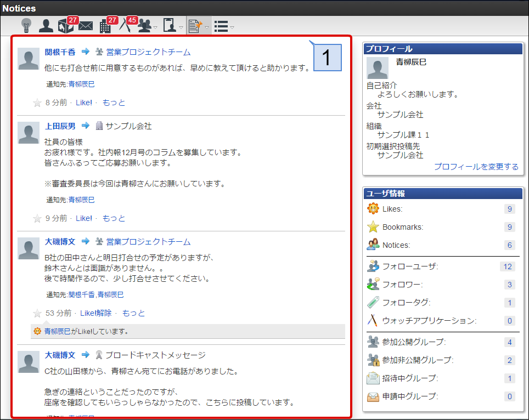Open the Notices count 6
529x420 pixels.
pos(509,245)
